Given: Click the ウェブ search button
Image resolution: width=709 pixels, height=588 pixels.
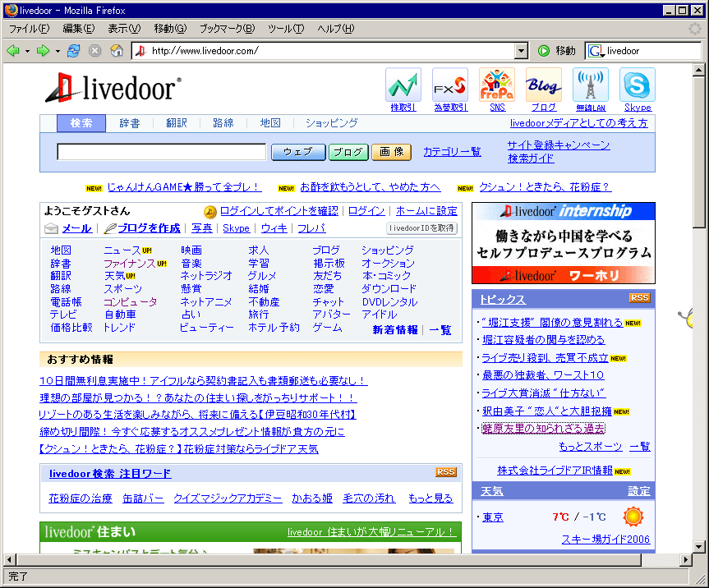Looking at the screenshot, I should pos(298,152).
